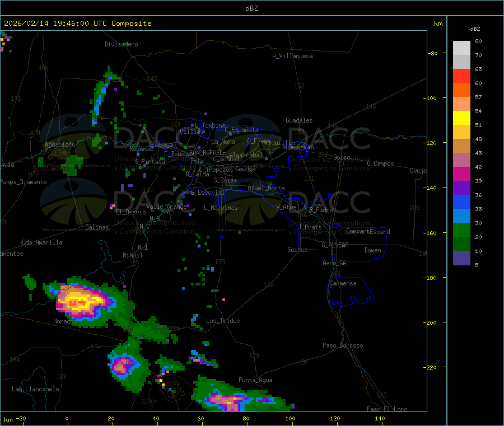The height and width of the screenshot is (426, 504).
Task: Select the yellow 54 dBZ legend swatch
Action: 461,118
